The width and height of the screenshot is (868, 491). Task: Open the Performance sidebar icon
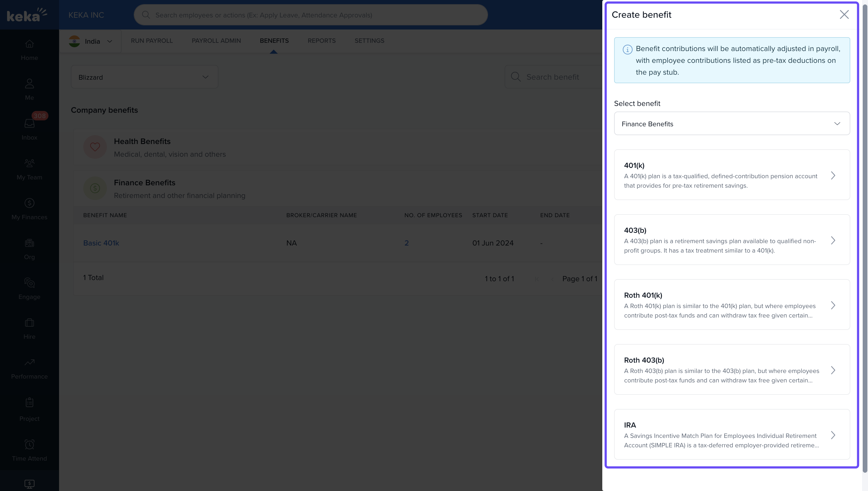(x=29, y=368)
